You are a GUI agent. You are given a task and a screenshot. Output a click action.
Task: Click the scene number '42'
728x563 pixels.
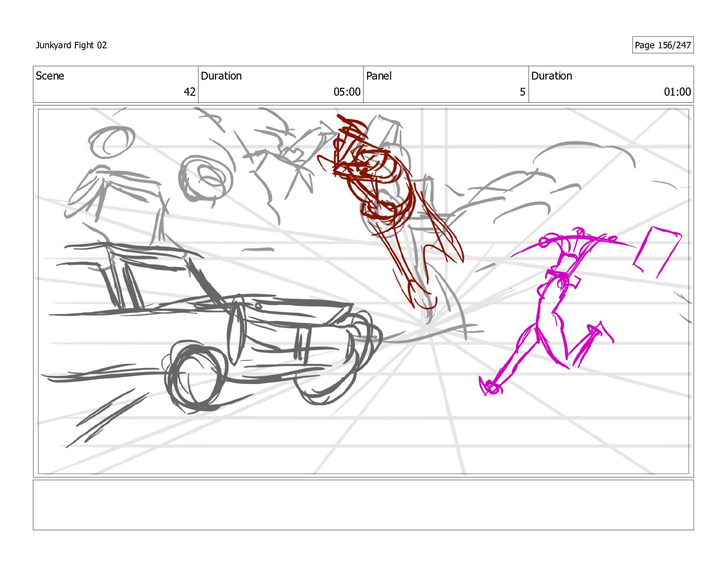(x=190, y=92)
